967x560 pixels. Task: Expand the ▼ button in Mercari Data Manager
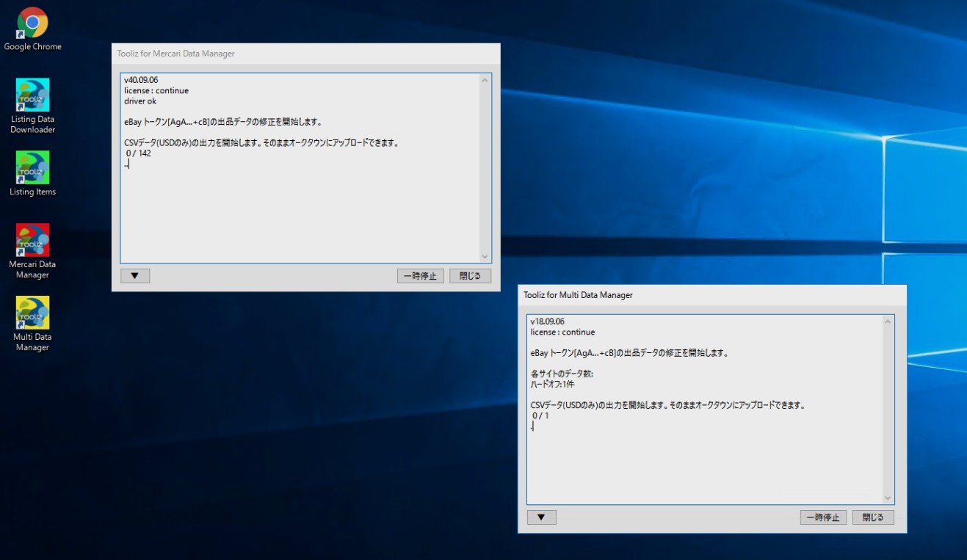(135, 276)
